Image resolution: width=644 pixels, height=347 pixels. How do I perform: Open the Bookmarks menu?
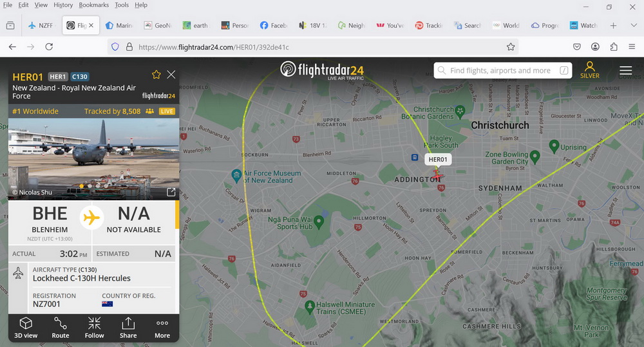click(93, 5)
